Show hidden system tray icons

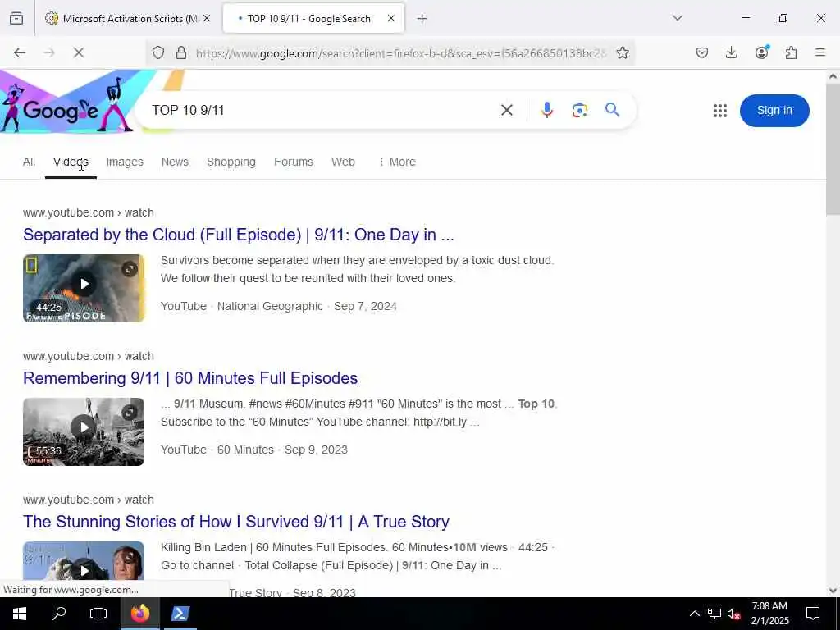[694, 614]
